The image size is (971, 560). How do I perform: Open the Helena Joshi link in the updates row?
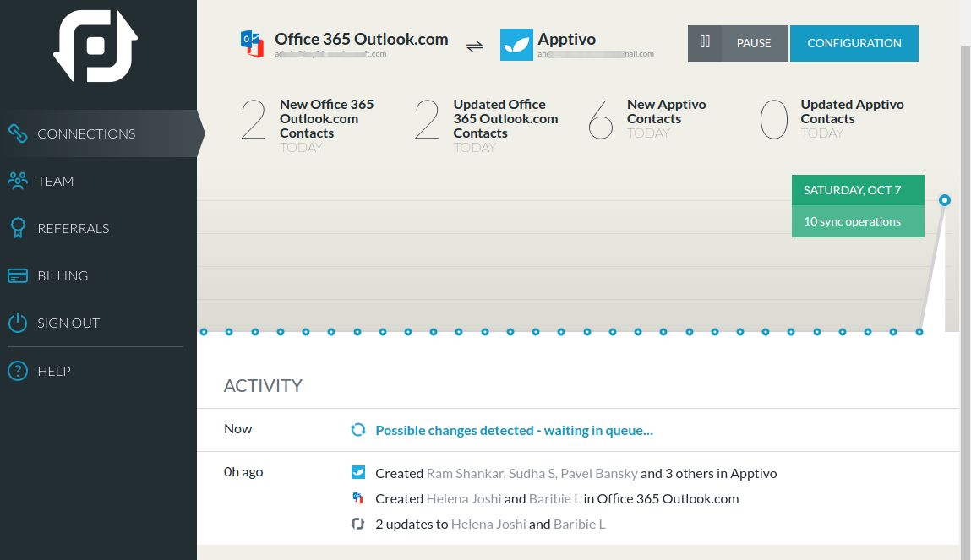pyautogui.click(x=488, y=525)
